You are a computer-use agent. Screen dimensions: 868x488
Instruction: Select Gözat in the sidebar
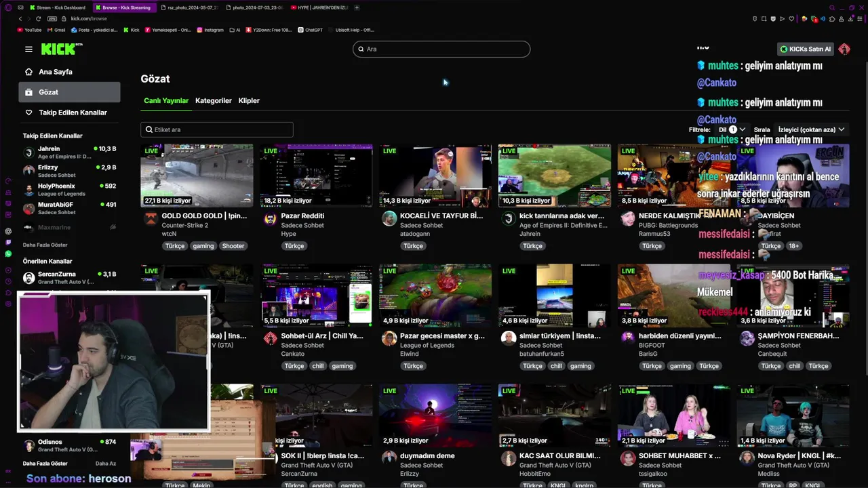click(x=69, y=92)
